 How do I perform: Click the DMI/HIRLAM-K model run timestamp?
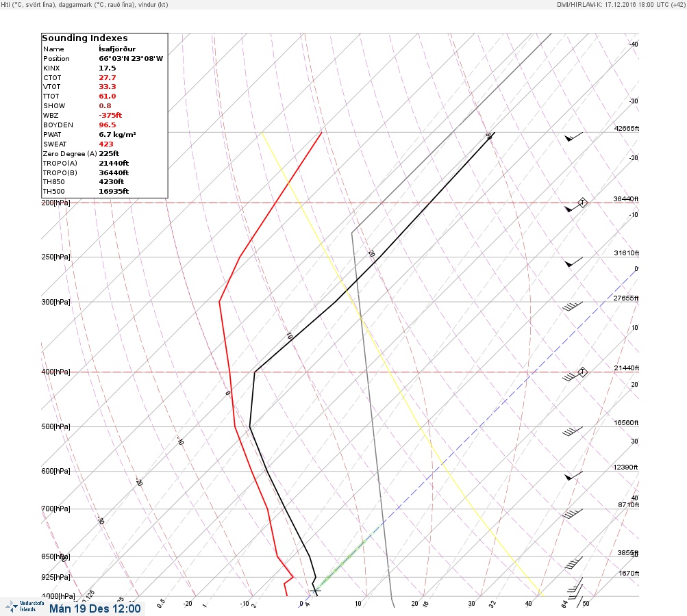click(x=621, y=4)
